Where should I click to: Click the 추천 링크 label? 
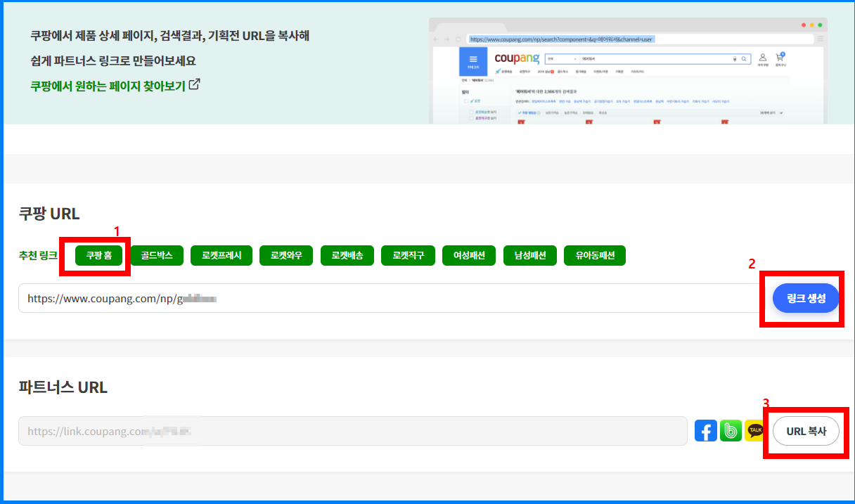tap(38, 256)
